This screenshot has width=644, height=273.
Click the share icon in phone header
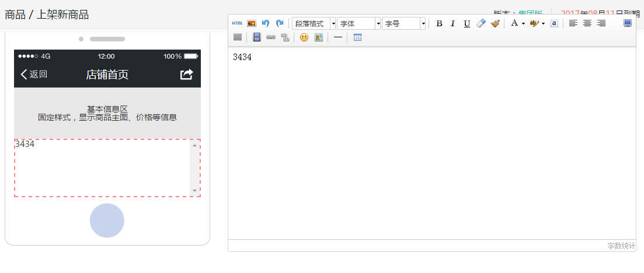tap(186, 74)
